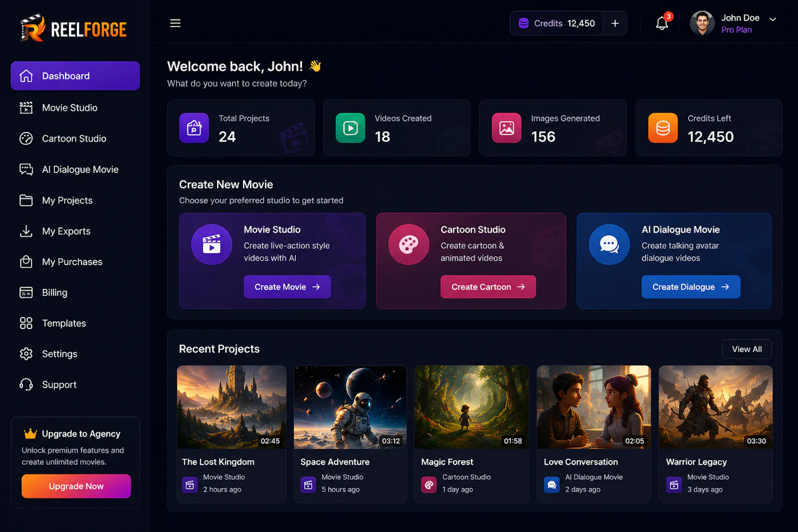Viewport: 798px width, 532px height.
Task: Open Warrior Legacy thumbnail
Action: click(x=716, y=407)
